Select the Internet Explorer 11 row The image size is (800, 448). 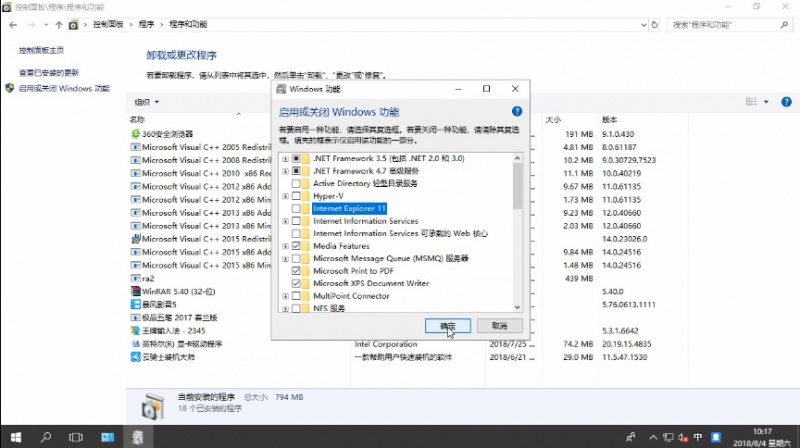click(349, 208)
